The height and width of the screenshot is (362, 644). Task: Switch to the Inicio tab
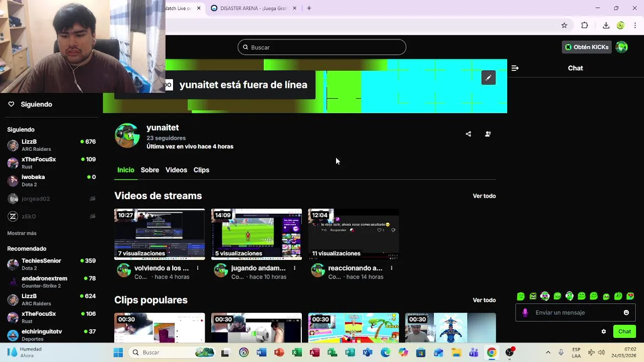(x=126, y=170)
